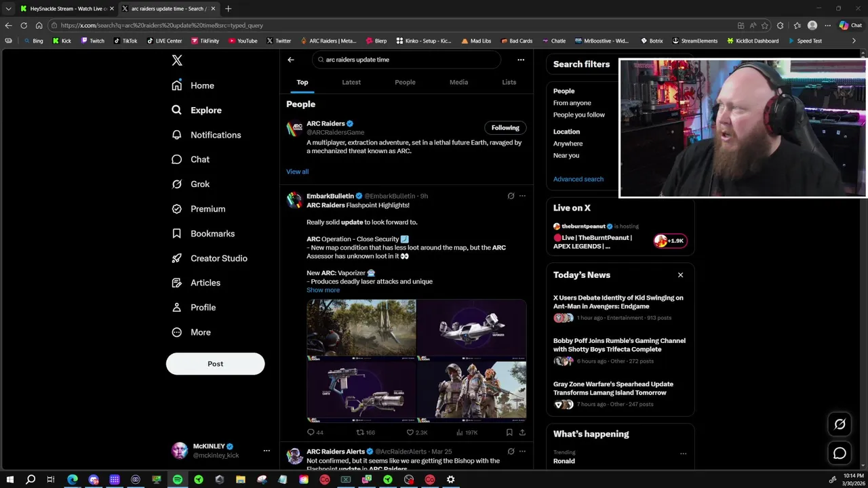This screenshot has height=488, width=868.
Task: Open Creator Studio in X sidebar
Action: pyautogui.click(x=210, y=258)
